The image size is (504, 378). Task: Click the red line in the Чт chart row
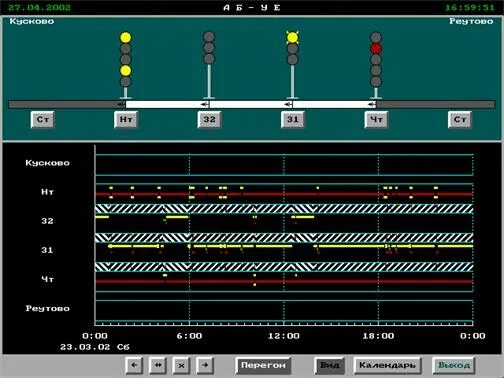284,282
